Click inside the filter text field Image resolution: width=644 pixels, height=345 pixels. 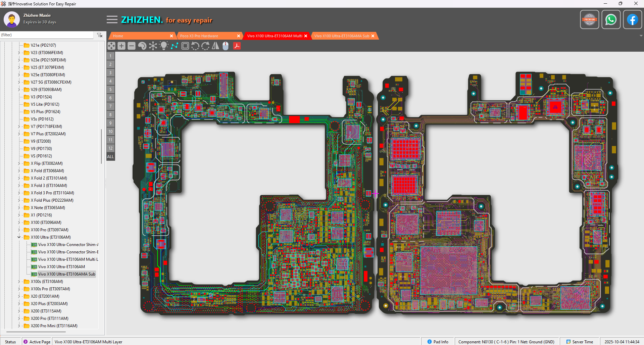(47, 35)
